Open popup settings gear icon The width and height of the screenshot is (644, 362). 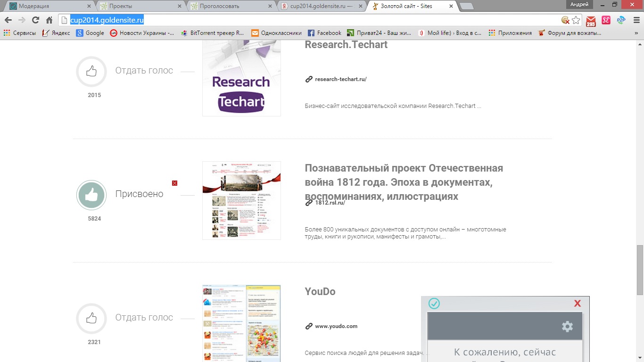(x=567, y=326)
